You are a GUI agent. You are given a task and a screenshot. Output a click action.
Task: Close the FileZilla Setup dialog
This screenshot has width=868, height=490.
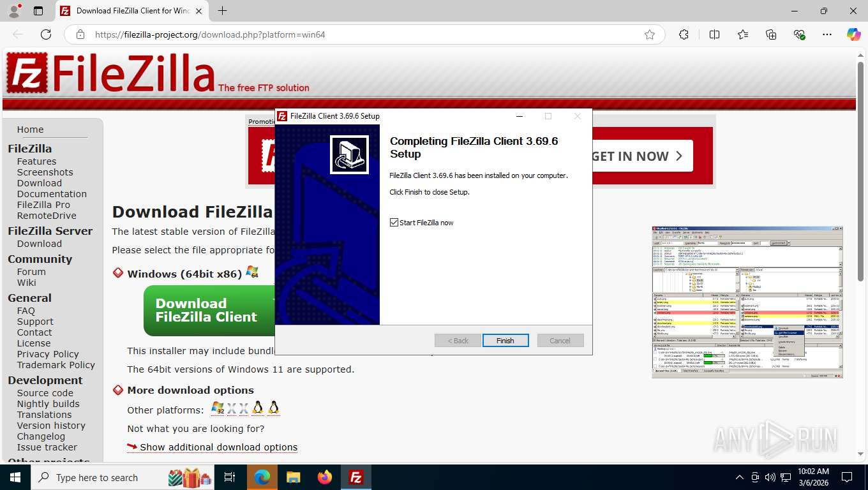tap(577, 116)
